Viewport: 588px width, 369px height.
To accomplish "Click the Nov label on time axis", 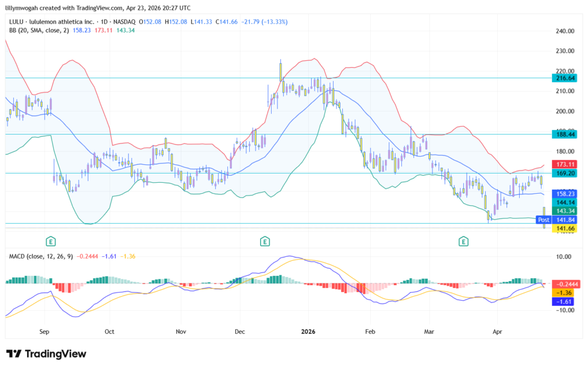I will pos(181,332).
